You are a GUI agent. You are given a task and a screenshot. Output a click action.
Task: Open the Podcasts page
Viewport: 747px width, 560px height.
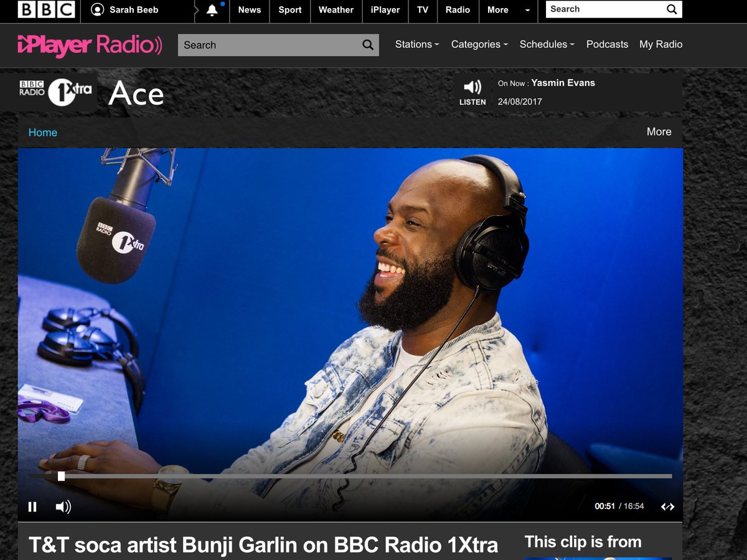[x=607, y=44]
